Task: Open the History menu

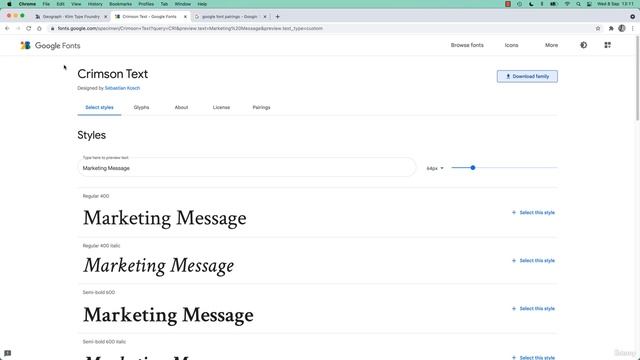Action: 95,4
